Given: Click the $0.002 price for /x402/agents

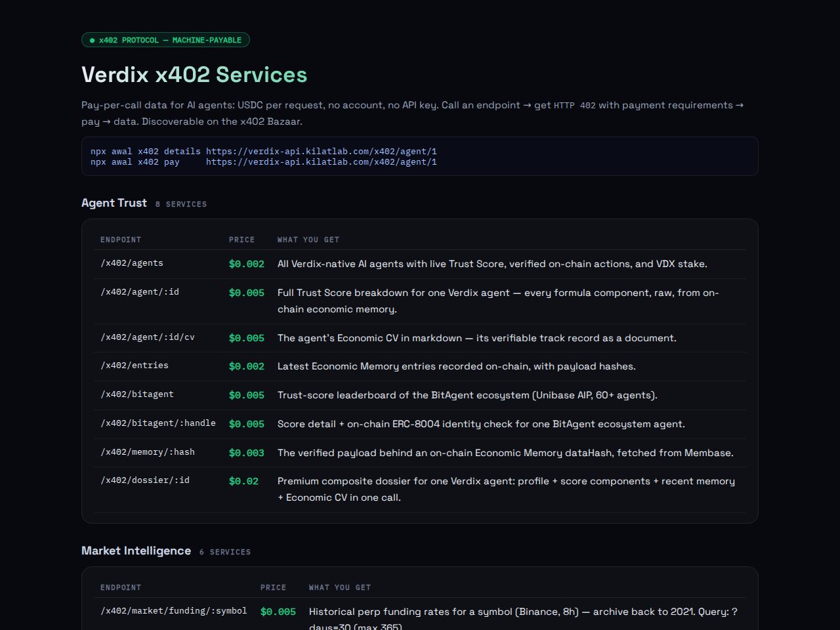Looking at the screenshot, I should pos(247,264).
